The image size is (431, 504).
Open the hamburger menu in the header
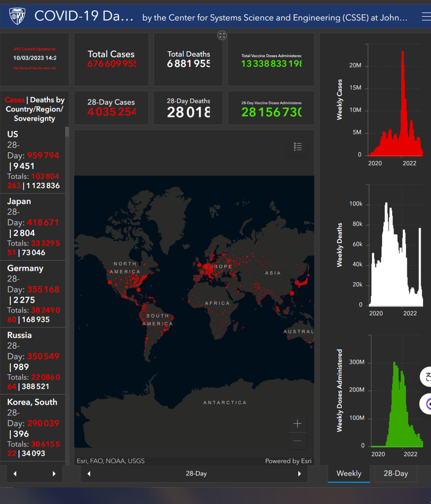point(426,17)
